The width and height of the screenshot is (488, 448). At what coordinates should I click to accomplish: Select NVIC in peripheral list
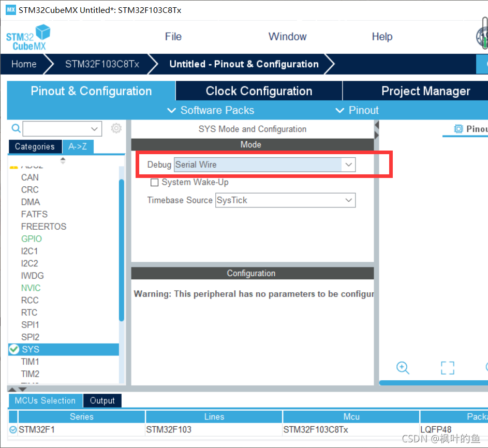click(x=31, y=288)
